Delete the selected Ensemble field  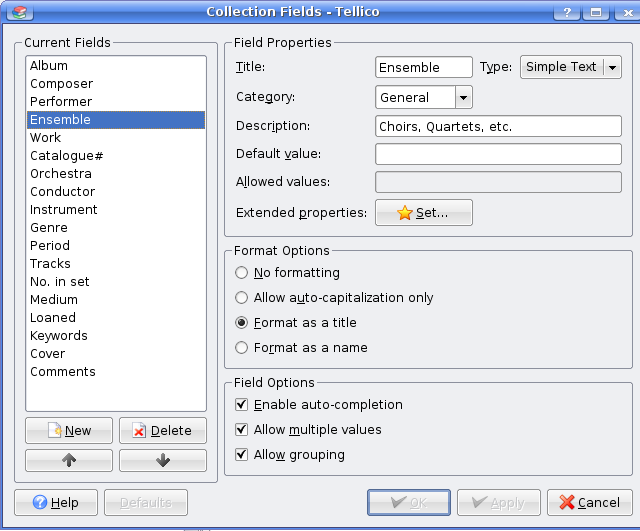click(162, 431)
